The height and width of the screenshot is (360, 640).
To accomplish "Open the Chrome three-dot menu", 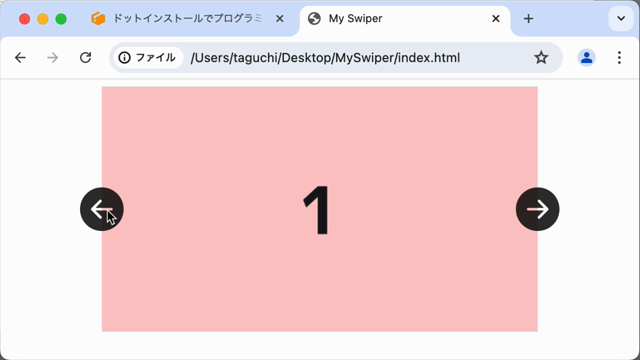I will point(619,58).
